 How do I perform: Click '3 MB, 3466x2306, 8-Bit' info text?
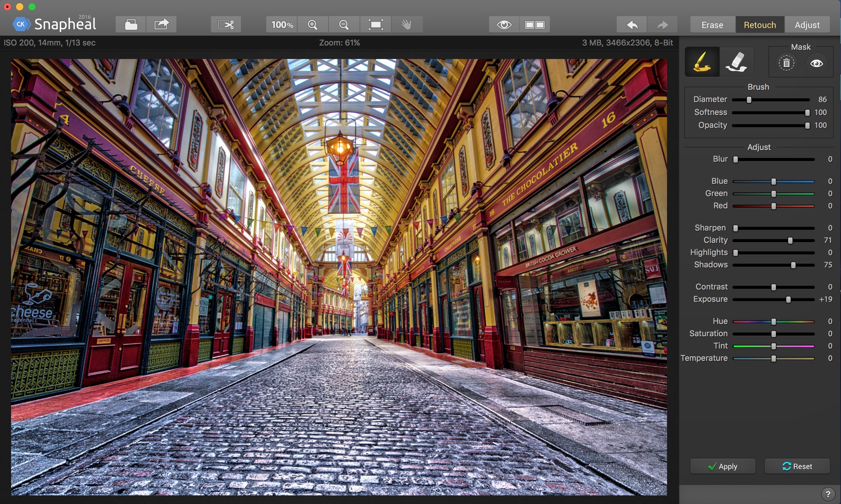(627, 43)
